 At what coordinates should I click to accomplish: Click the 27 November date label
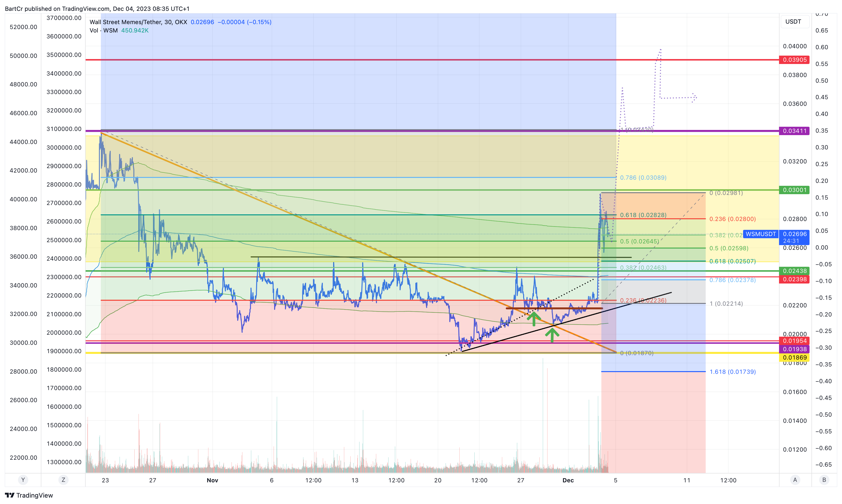pyautogui.click(x=520, y=480)
